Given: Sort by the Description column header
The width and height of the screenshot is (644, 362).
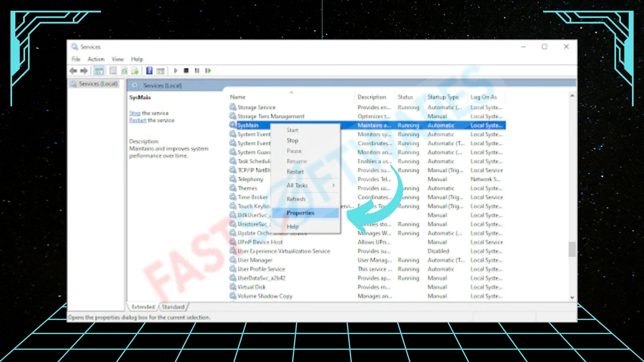Looking at the screenshot, I should pos(374,97).
